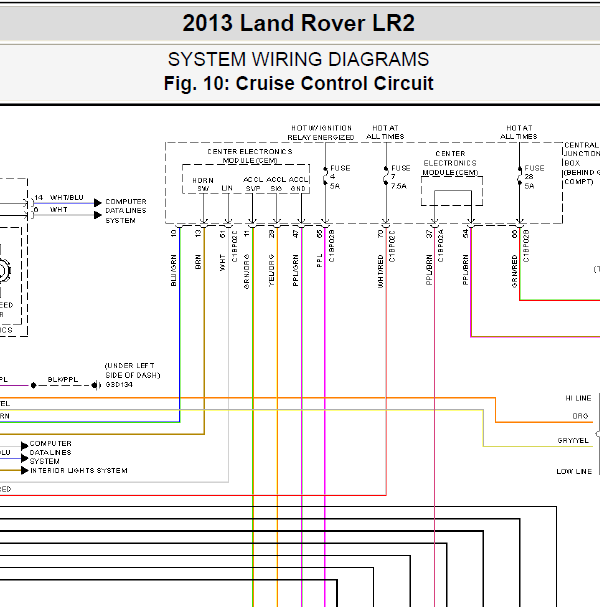Click the "GRN/ORG" wire label
600x607 pixels.
247,271
